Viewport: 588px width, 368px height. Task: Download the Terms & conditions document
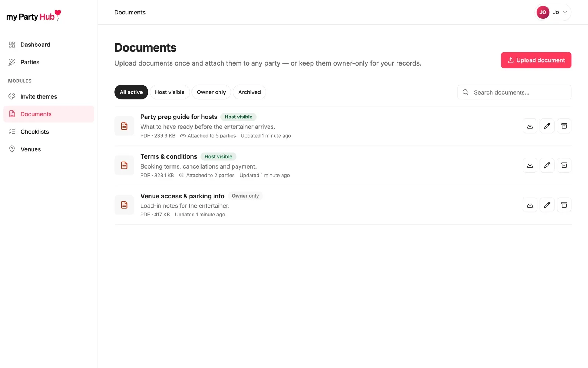pos(530,165)
